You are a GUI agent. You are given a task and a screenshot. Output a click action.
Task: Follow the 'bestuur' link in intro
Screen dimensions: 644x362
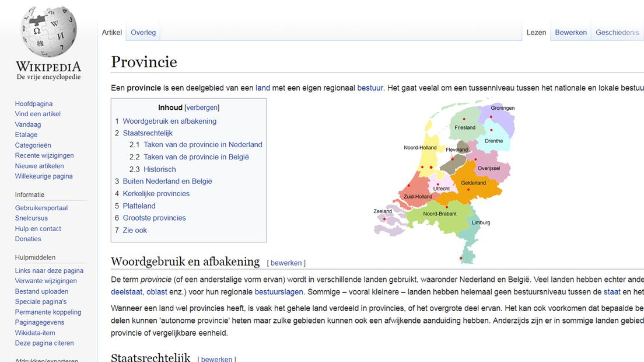pyautogui.click(x=370, y=88)
